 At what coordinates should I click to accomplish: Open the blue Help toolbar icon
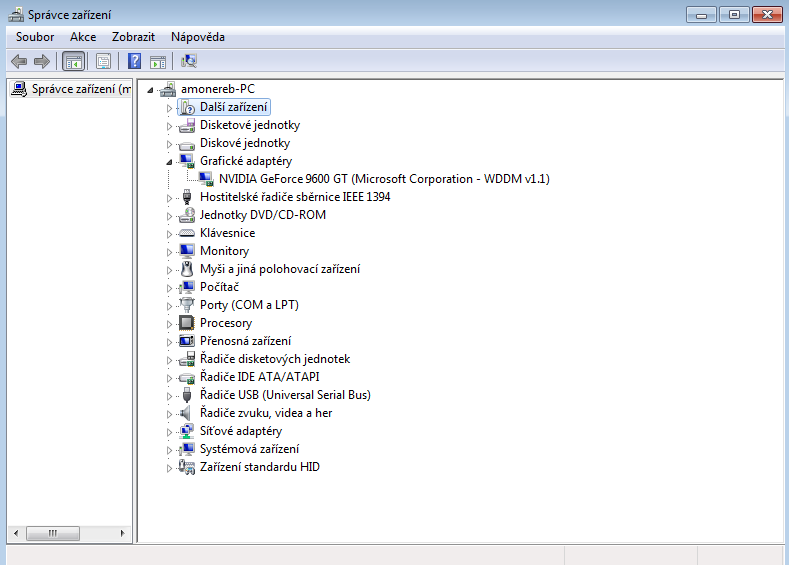click(134, 61)
